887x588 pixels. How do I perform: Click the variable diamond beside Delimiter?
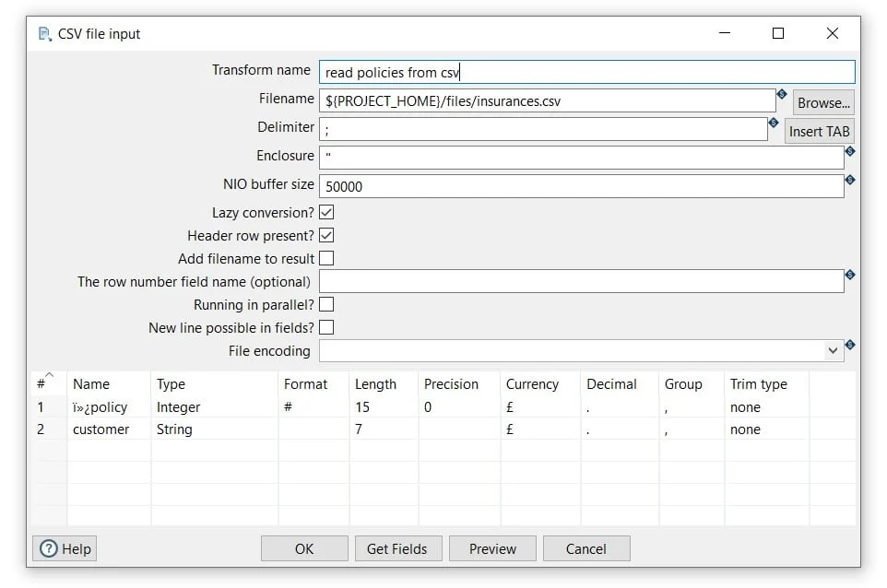tap(775, 121)
